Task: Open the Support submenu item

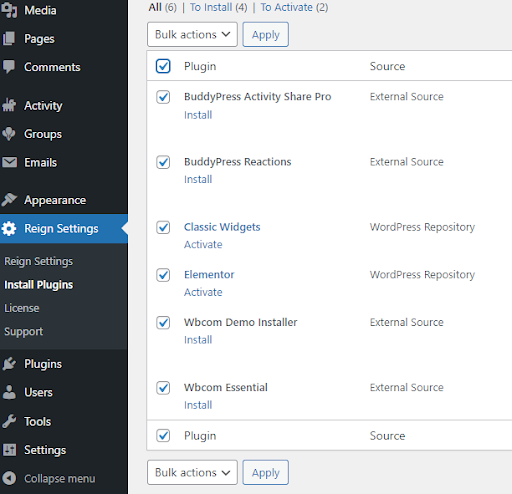Action: [x=23, y=331]
